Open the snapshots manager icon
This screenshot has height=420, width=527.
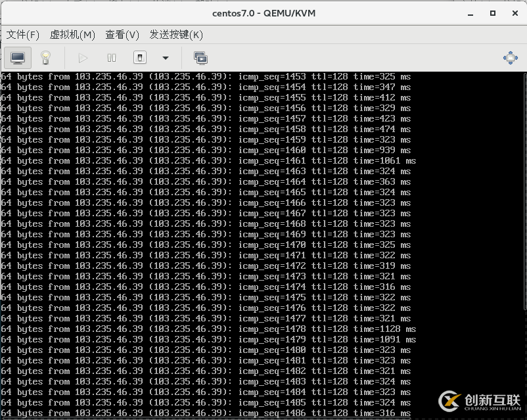tap(200, 58)
